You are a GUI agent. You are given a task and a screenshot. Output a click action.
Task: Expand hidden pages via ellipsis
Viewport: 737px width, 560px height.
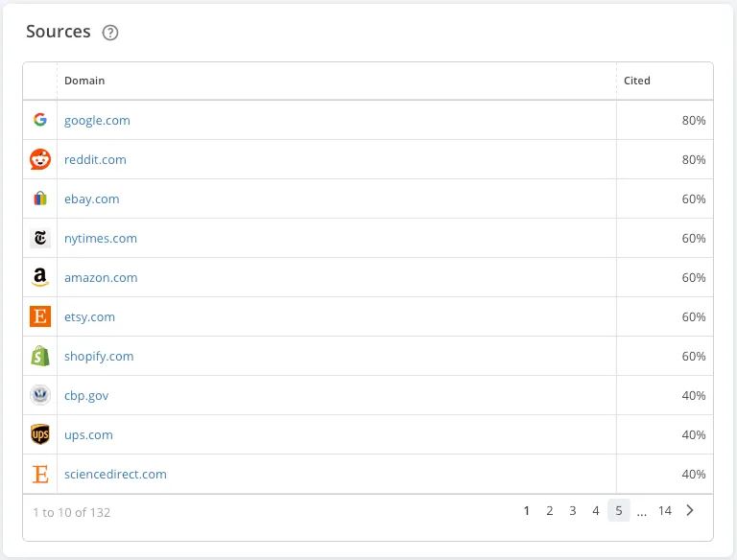pos(642,511)
